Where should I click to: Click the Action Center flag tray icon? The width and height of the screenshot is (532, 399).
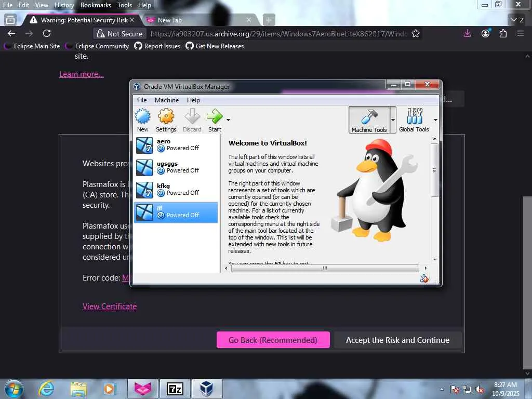click(455, 390)
